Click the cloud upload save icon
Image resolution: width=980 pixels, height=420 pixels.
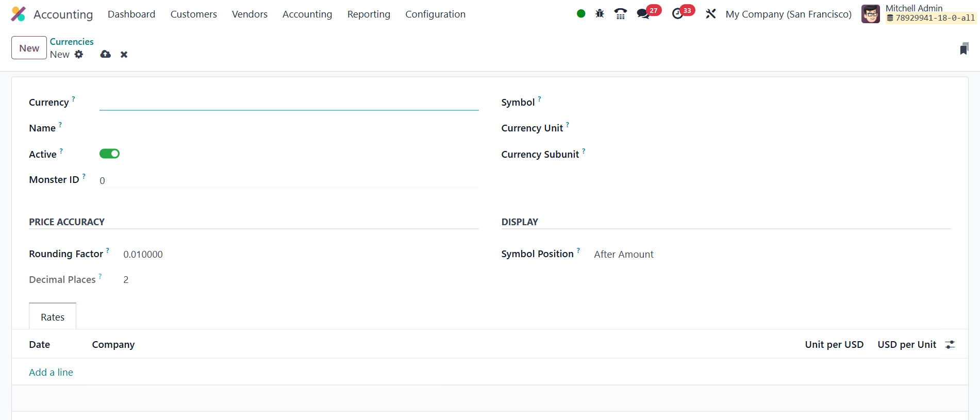click(106, 54)
